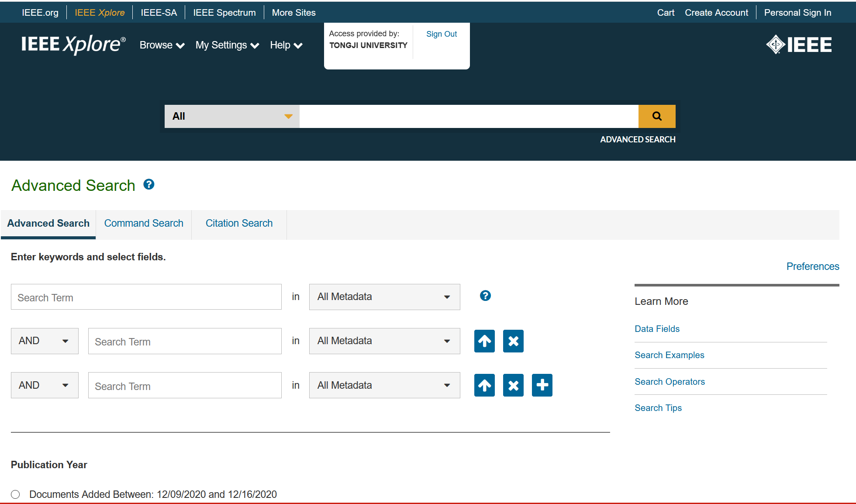The height and width of the screenshot is (504, 856).
Task: Click Personal Sign In
Action: (797, 13)
